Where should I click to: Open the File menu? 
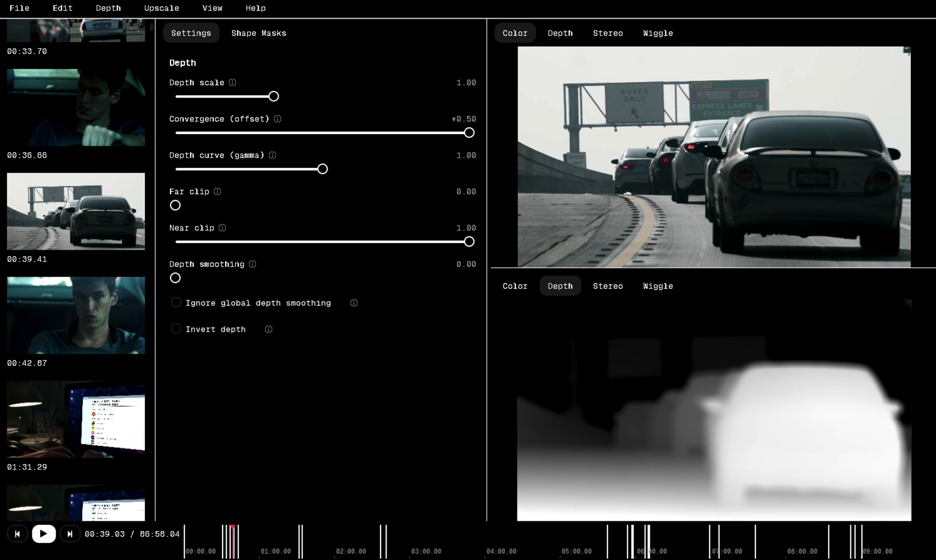click(19, 8)
